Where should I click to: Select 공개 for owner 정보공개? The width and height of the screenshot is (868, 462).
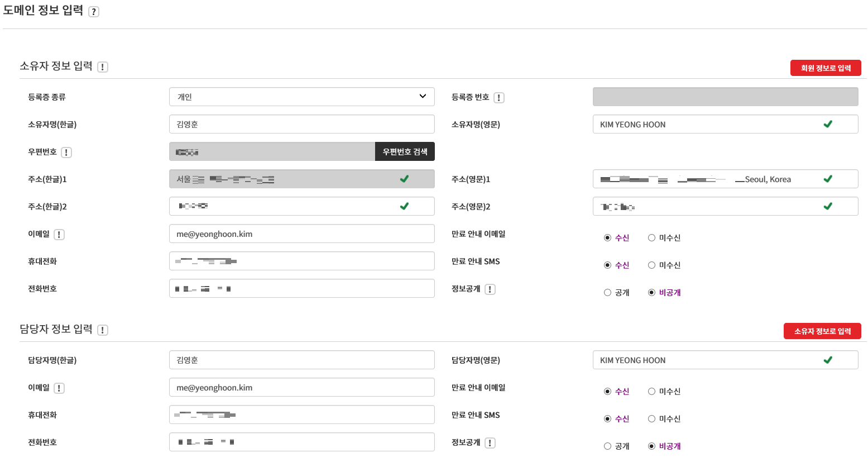coord(607,293)
